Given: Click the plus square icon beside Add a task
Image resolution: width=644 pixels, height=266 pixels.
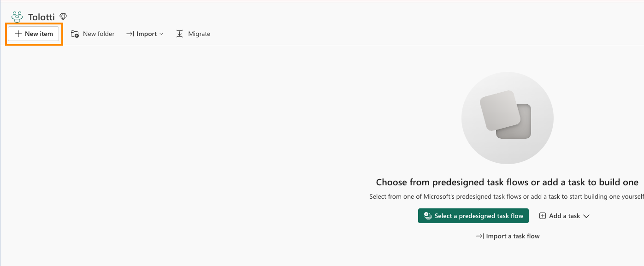Looking at the screenshot, I should point(543,216).
